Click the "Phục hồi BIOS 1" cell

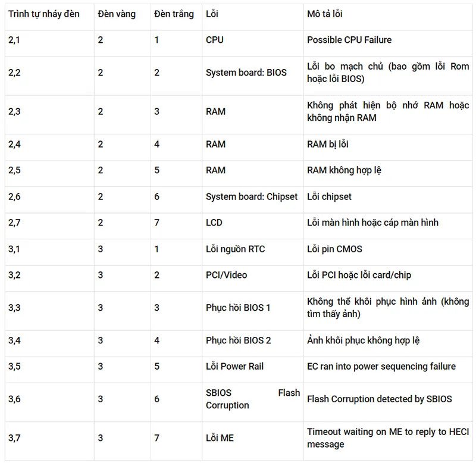pyautogui.click(x=238, y=308)
